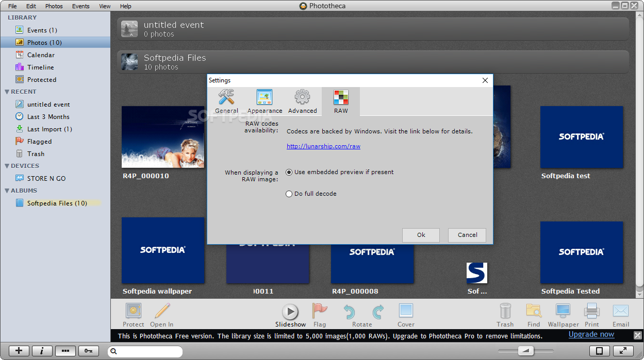This screenshot has width=644, height=360.
Task: Select the R4P_000008 thumbnail
Action: [x=372, y=263]
